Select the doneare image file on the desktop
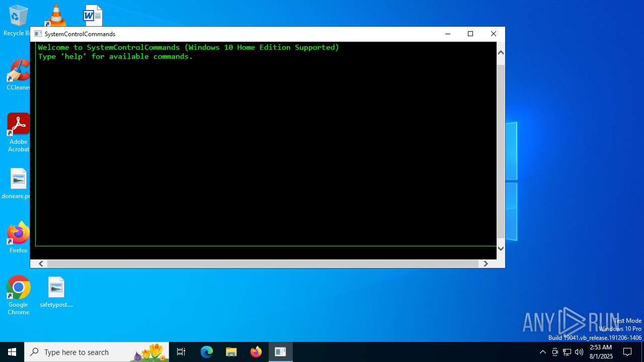Image resolution: width=644 pixels, height=362 pixels. [18, 183]
